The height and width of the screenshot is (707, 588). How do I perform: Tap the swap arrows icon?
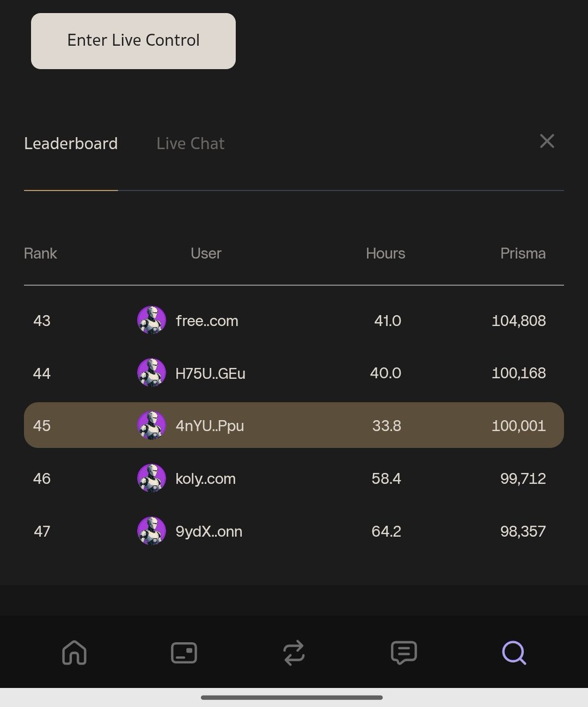[293, 653]
